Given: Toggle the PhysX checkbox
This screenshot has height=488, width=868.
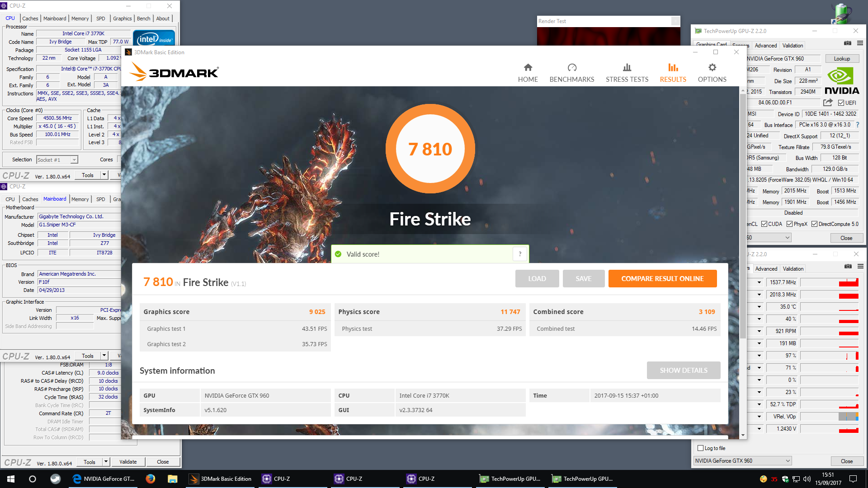Looking at the screenshot, I should click(789, 224).
